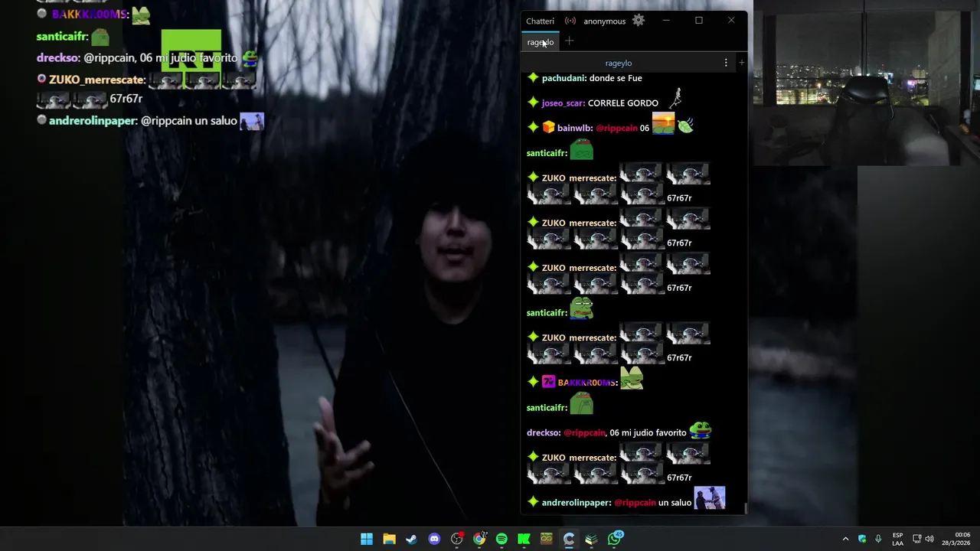Close the Chatterino window
Viewport: 980px width, 551px height.
click(x=731, y=21)
